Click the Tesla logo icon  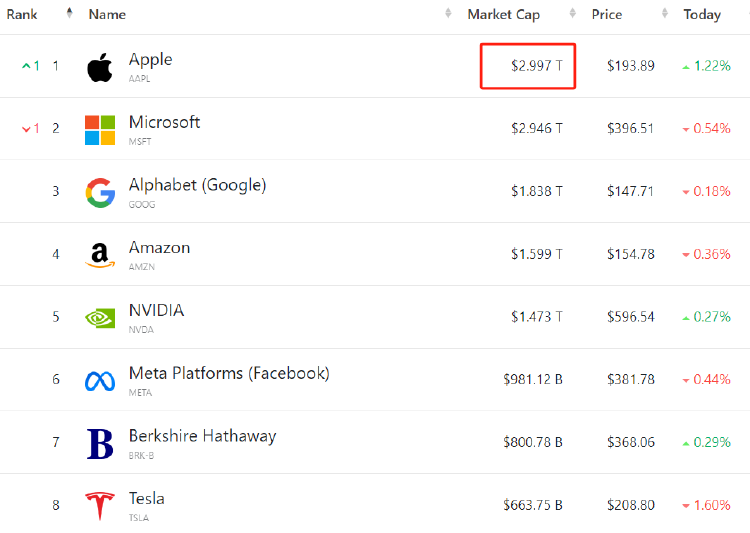click(100, 506)
